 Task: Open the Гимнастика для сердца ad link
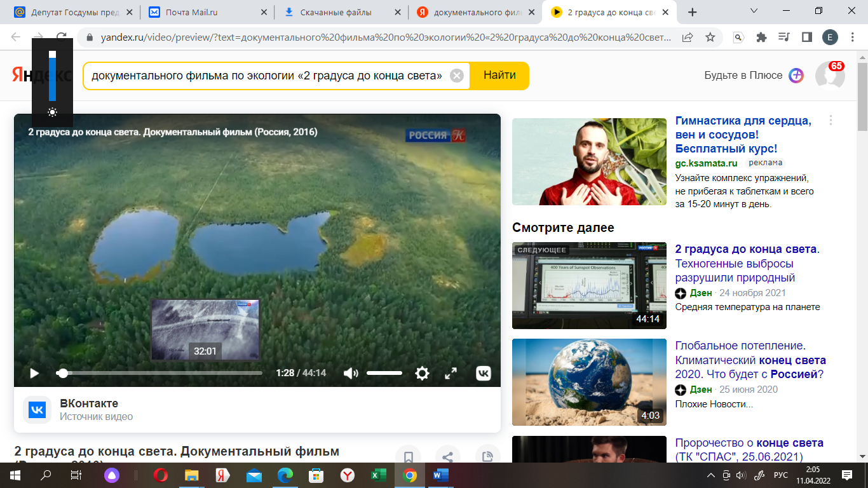pos(743,135)
